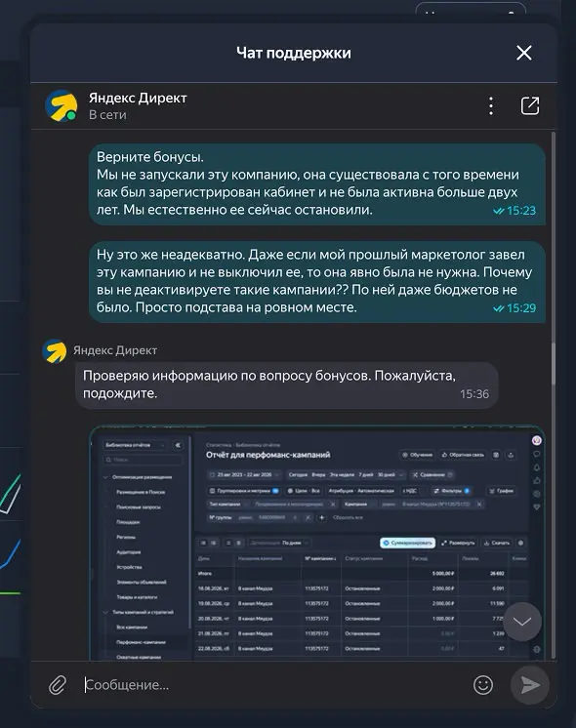Screen dimensions: 576x728
Task: Select the message starting with Ну это же неадекватно
Action: [316, 281]
